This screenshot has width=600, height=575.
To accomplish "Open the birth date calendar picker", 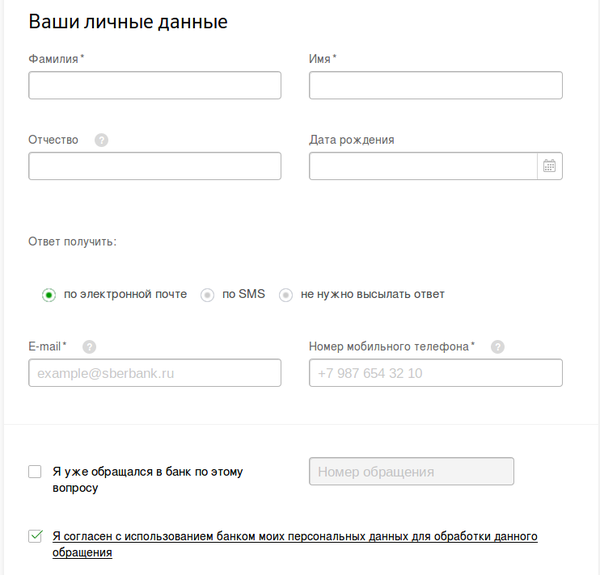I will [549, 166].
